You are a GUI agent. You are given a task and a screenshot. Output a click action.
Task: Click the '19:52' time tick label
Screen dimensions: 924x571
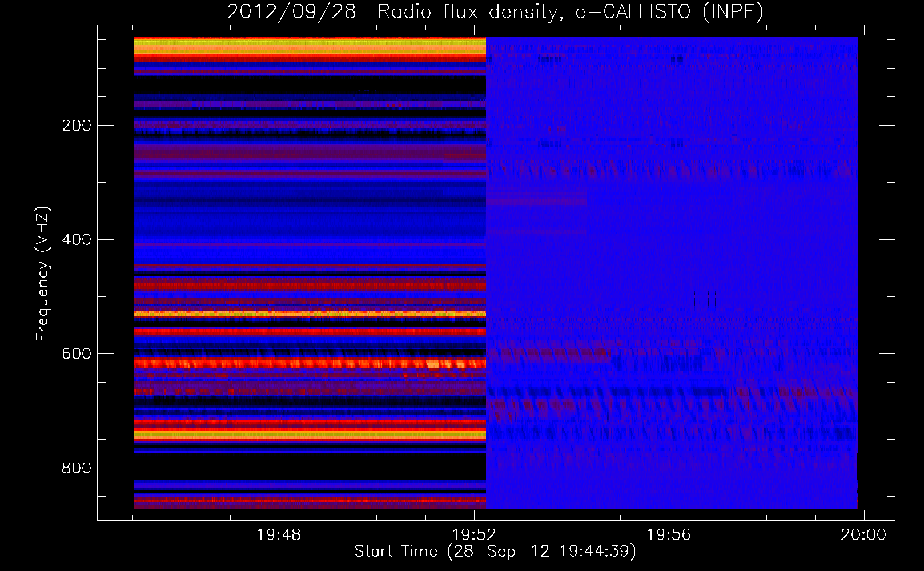pos(474,535)
